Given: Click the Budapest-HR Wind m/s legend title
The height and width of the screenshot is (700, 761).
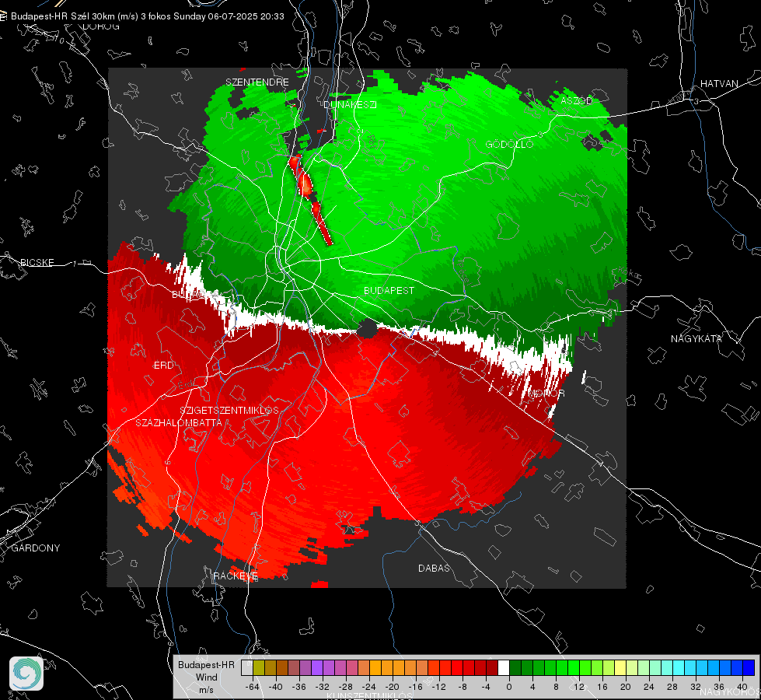Looking at the screenshot, I should (x=206, y=677).
